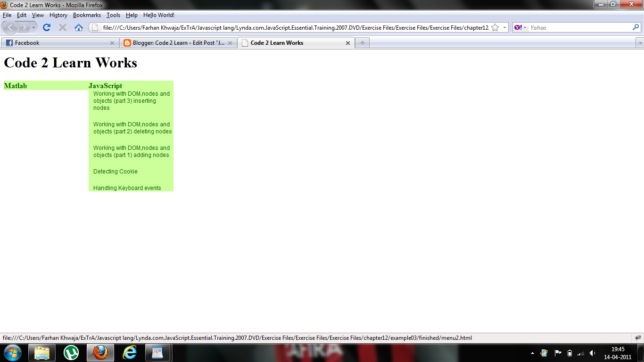Image resolution: width=644 pixels, height=362 pixels.
Task: Click the page identity icon in address bar
Action: pyautogui.click(x=94, y=27)
